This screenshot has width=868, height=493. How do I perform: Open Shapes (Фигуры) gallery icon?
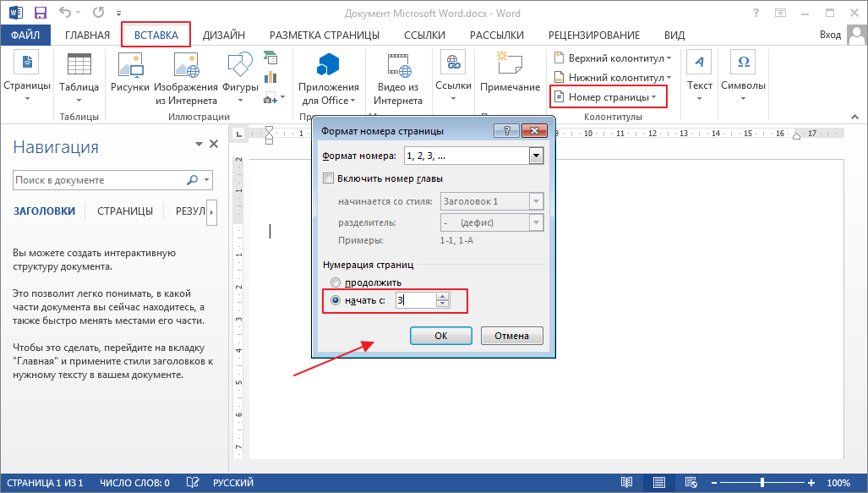point(239,65)
